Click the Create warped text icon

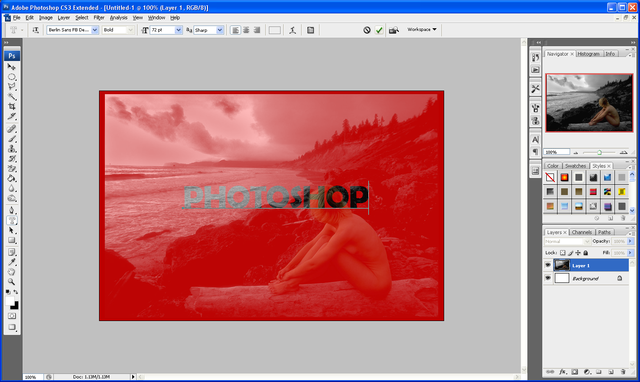[x=293, y=30]
